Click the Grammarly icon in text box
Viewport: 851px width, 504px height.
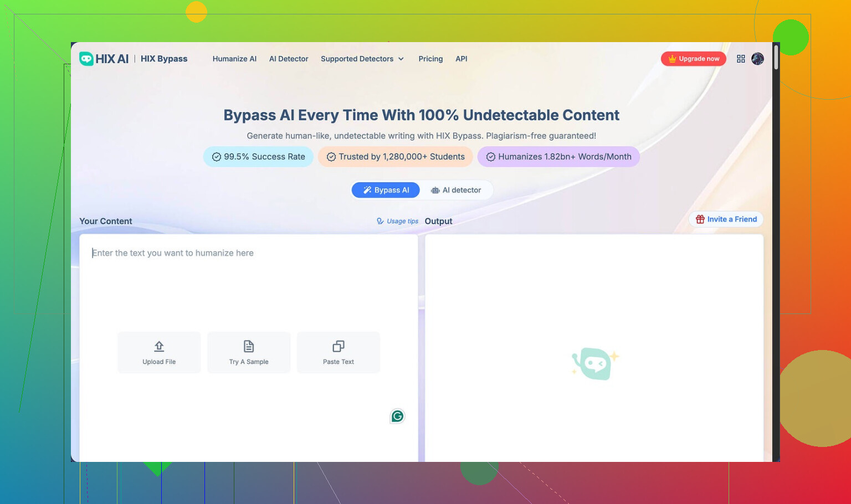[x=397, y=416]
